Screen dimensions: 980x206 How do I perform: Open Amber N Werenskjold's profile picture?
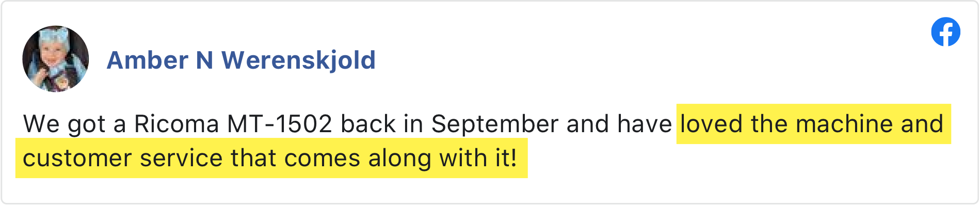(x=56, y=59)
